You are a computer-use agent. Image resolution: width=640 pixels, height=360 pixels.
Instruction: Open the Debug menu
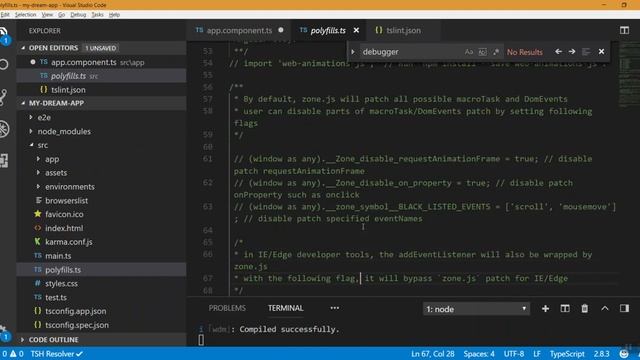pyautogui.click(x=78, y=15)
